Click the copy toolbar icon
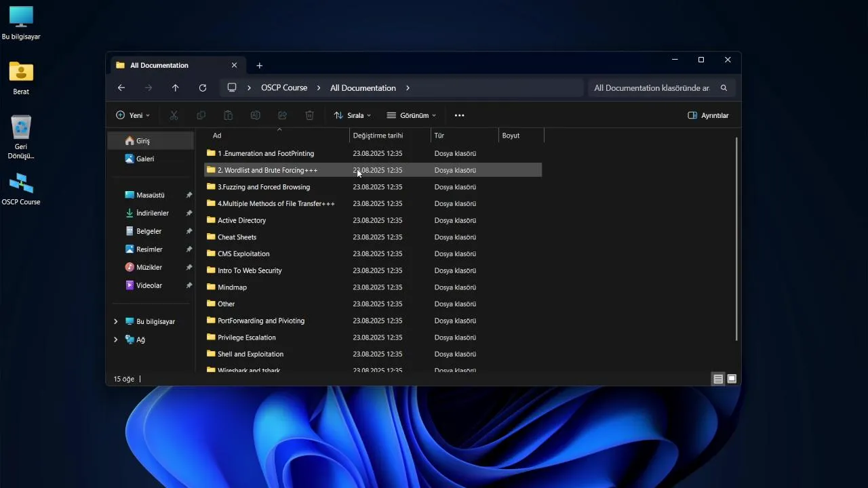868x488 pixels. coord(201,115)
